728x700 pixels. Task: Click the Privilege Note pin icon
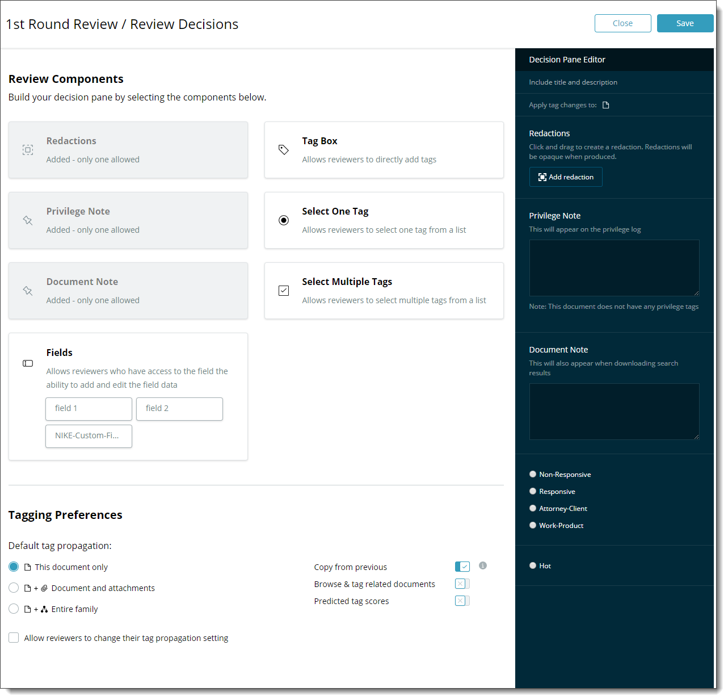[x=28, y=220]
